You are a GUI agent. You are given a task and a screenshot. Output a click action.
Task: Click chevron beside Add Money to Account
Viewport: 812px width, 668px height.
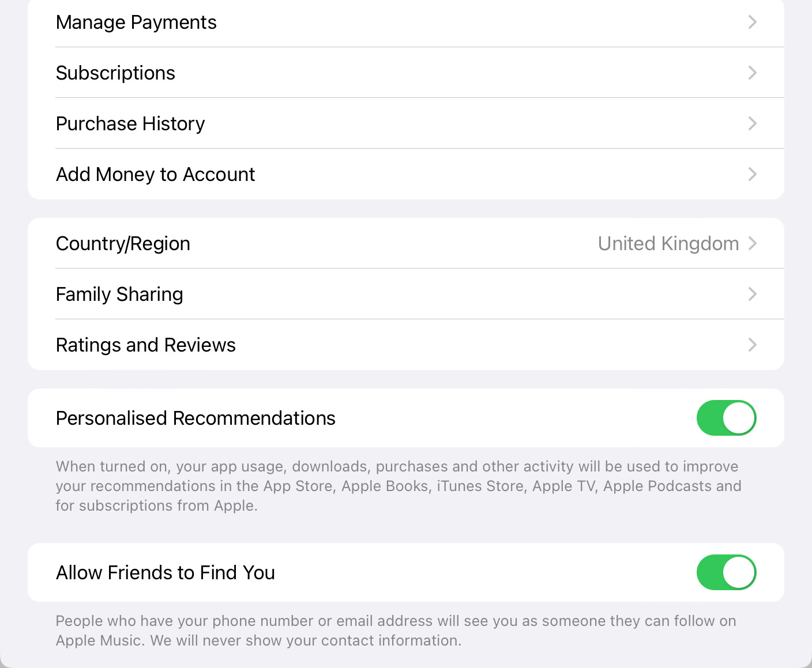coord(752,175)
